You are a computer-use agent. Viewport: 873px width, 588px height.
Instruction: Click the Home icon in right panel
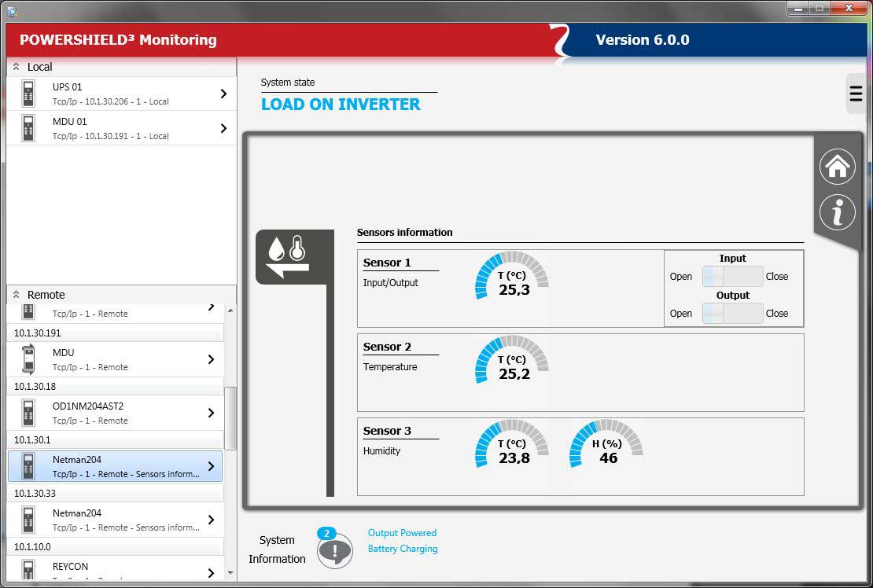click(x=837, y=167)
